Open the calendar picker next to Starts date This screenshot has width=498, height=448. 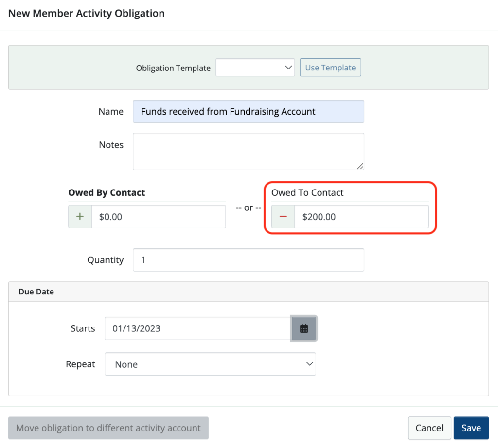[x=304, y=328]
